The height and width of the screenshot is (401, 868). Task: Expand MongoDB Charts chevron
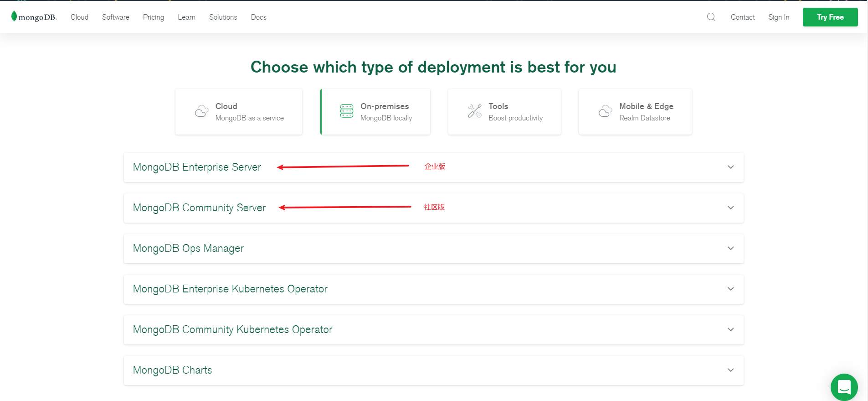tap(731, 370)
